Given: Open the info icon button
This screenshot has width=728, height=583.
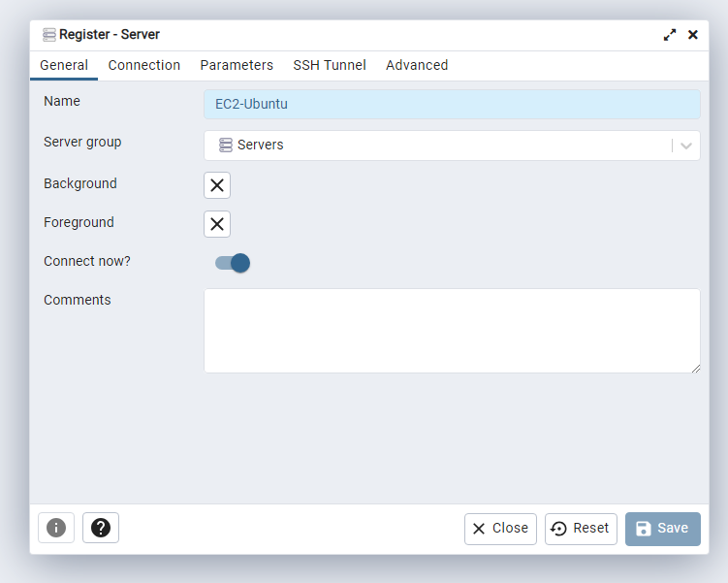Looking at the screenshot, I should tap(56, 528).
